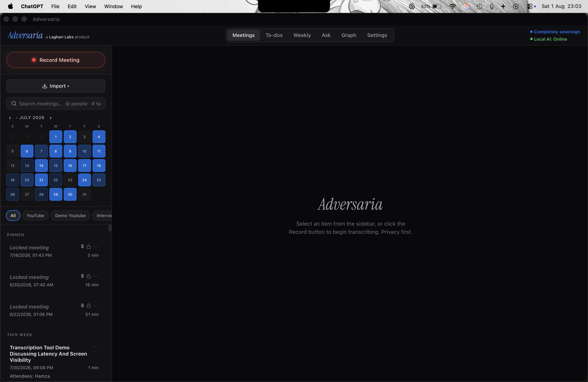
Task: Start recording with Record Meeting button
Action: (x=56, y=60)
